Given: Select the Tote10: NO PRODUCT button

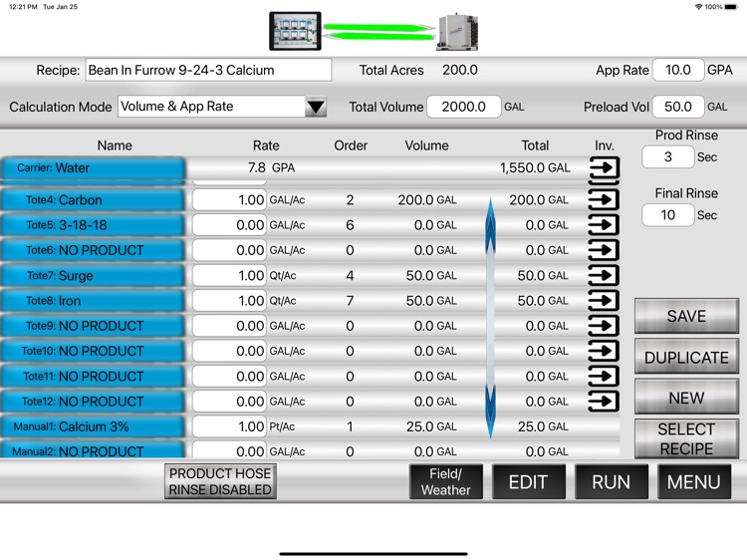Looking at the screenshot, I should pos(93,352).
